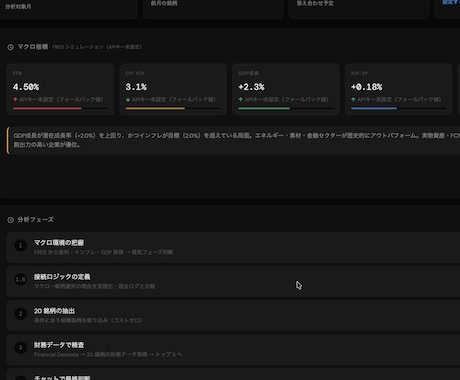Click the green up arrow on 10Y-2Y card
This screenshot has width=460, height=380.
tap(353, 99)
